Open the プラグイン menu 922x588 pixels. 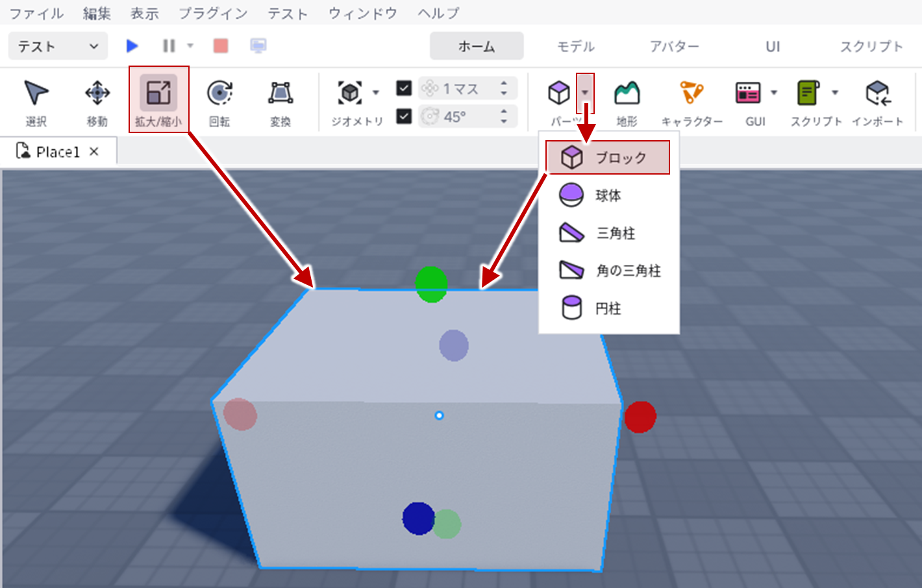click(213, 13)
